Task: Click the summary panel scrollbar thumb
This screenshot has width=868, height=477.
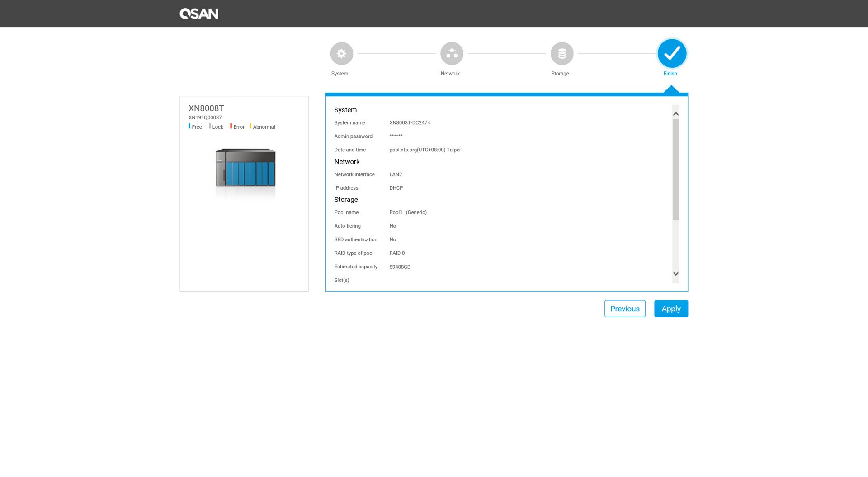Action: 676,169
